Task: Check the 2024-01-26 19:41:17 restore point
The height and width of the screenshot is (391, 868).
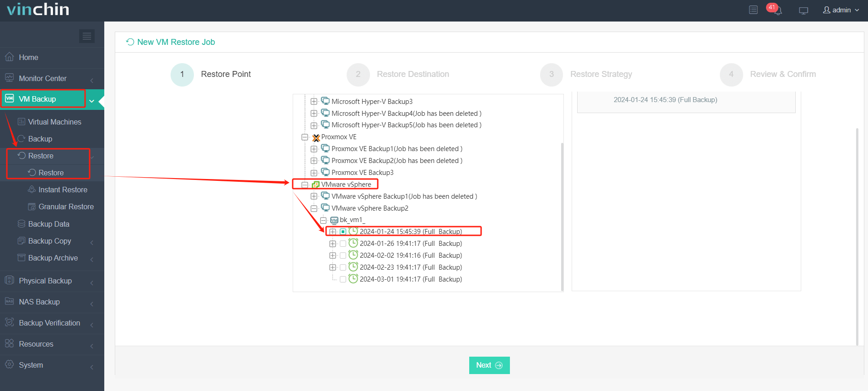Action: point(343,244)
